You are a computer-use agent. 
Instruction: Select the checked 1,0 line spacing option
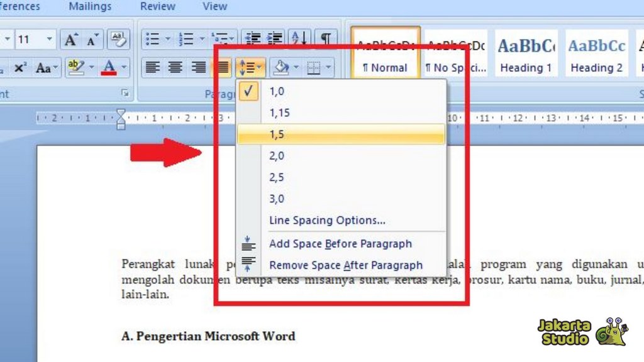pos(277,91)
